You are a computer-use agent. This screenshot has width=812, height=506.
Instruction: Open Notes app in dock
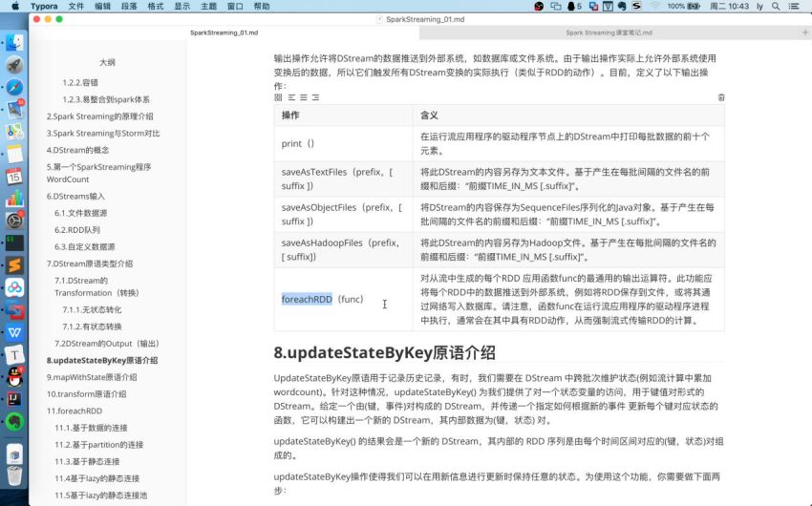[14, 154]
